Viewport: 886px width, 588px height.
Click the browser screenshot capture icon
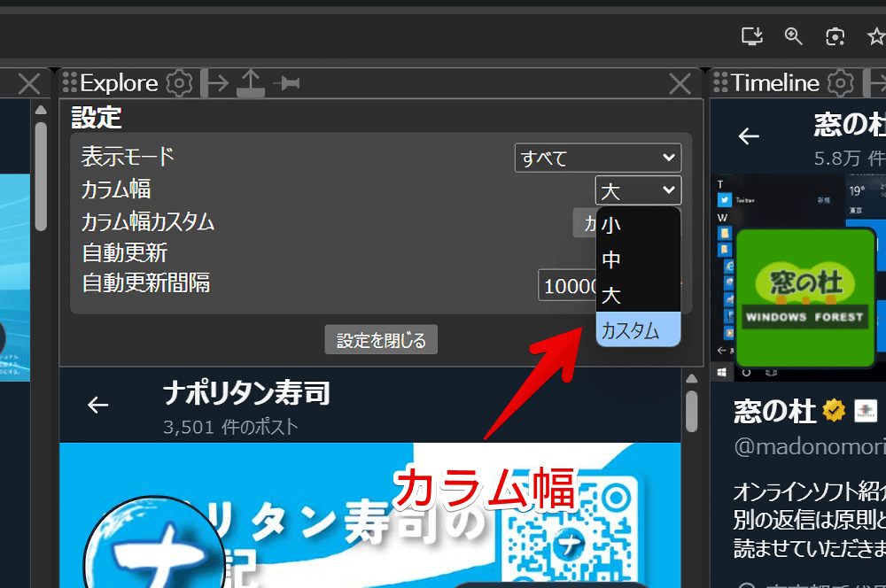tap(835, 36)
